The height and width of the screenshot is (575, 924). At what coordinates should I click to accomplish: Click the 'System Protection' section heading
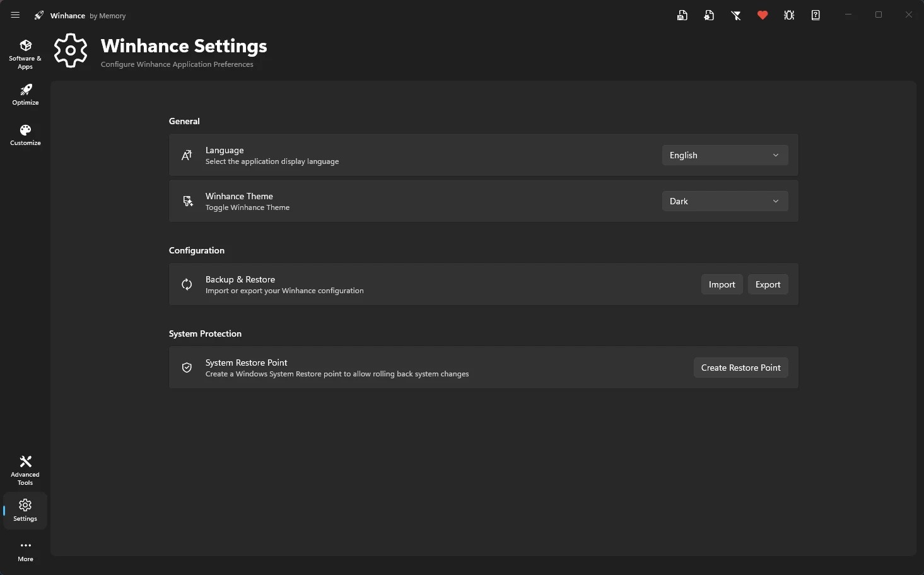tap(205, 334)
